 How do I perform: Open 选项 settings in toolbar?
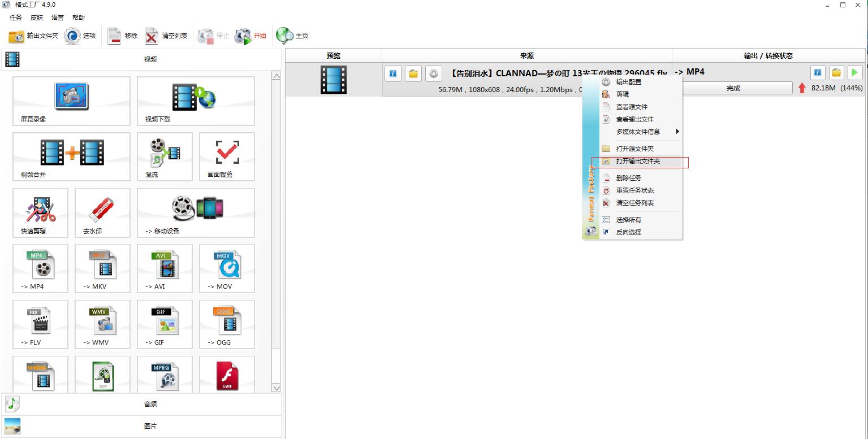pos(80,36)
